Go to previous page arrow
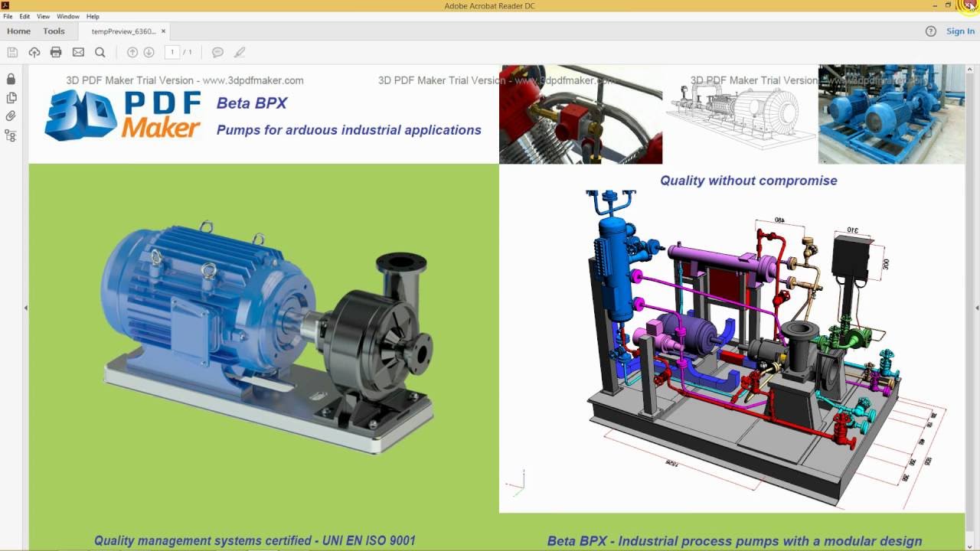This screenshot has height=551, width=980. 132,52
